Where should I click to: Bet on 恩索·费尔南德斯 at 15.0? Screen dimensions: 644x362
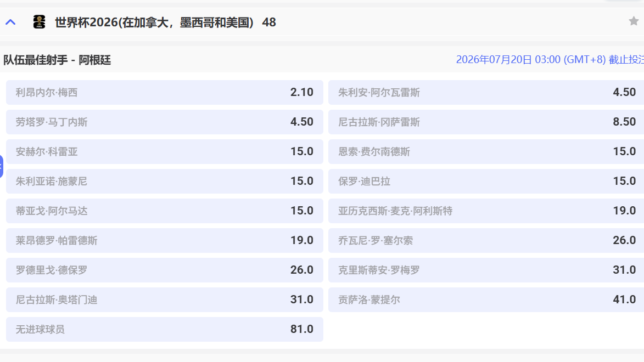click(x=486, y=152)
